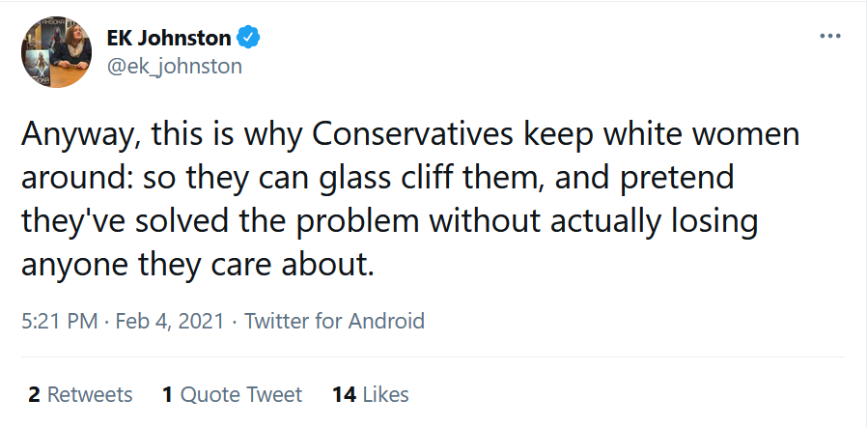The width and height of the screenshot is (868, 428).
Task: Open the @ek_johnston handle link
Action: pos(174,66)
